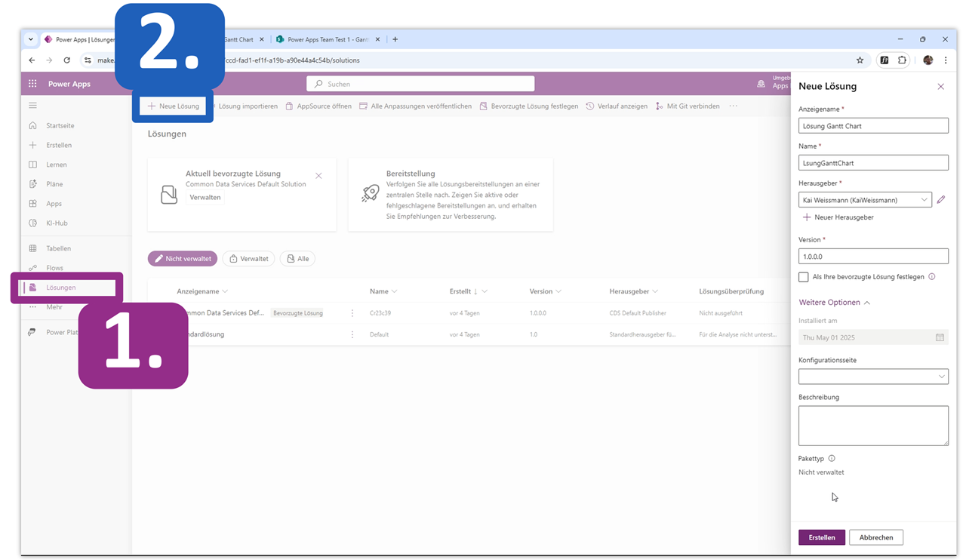Click the Erstellen button in the panel
The image size is (966, 560).
822,537
